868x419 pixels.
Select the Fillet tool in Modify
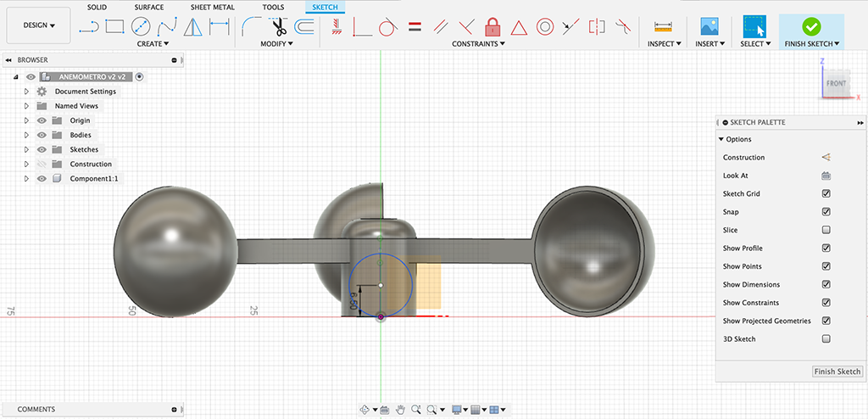252,26
